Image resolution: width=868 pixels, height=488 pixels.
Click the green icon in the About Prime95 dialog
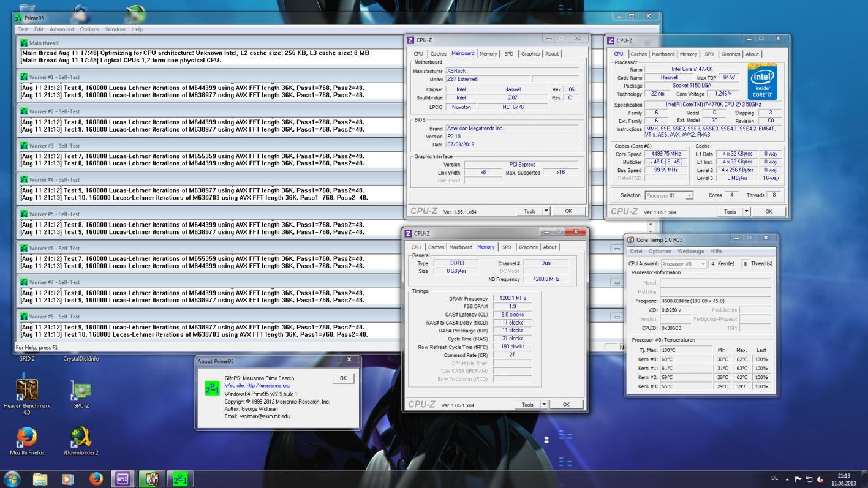213,388
